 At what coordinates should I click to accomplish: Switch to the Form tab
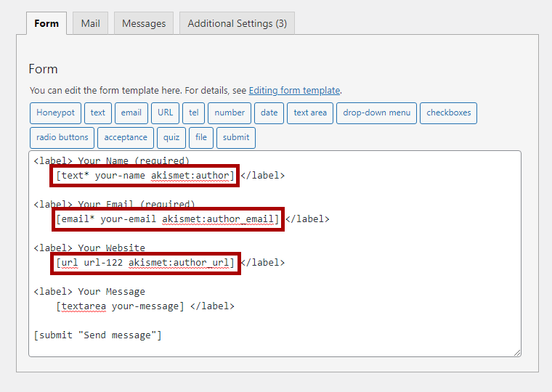click(x=46, y=23)
